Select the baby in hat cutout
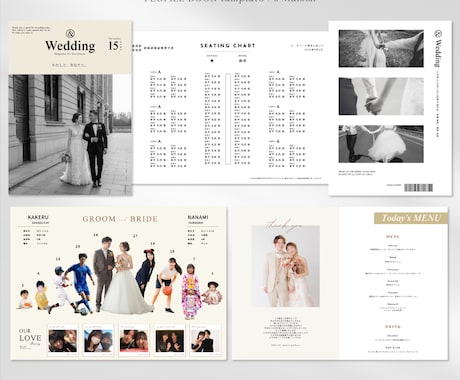 click(212, 293)
